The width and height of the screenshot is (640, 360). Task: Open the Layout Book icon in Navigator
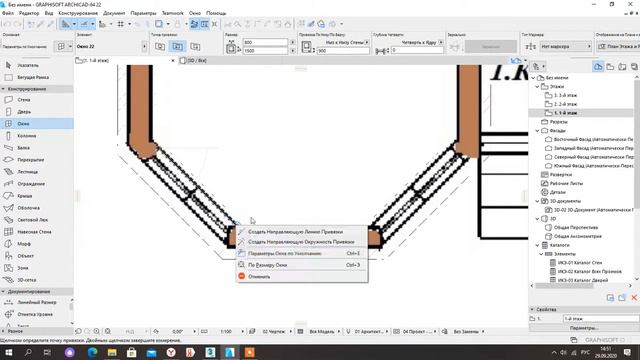coord(622,67)
